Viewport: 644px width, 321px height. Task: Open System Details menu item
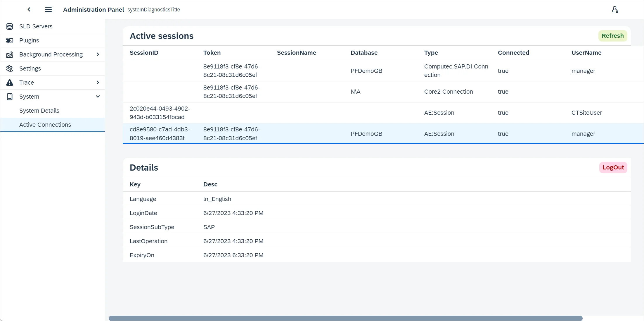(x=39, y=111)
